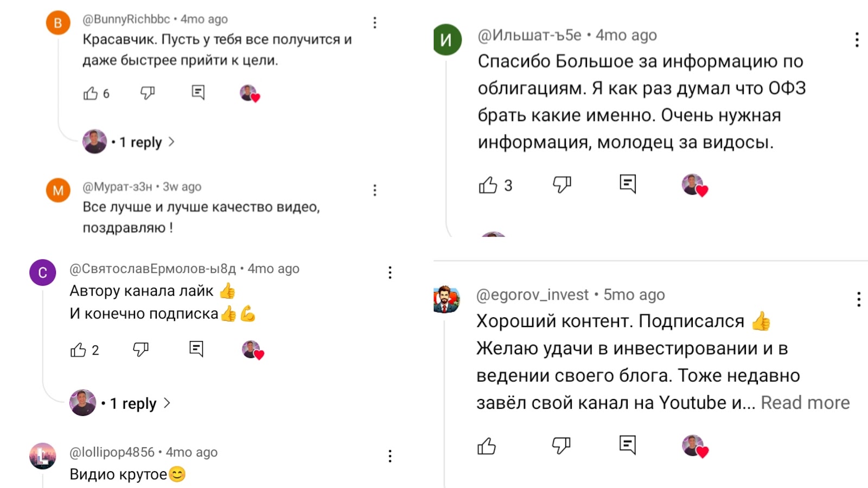The image size is (868, 488).
Task: Click the replier's avatar next to 1 reply
Action: 94,142
